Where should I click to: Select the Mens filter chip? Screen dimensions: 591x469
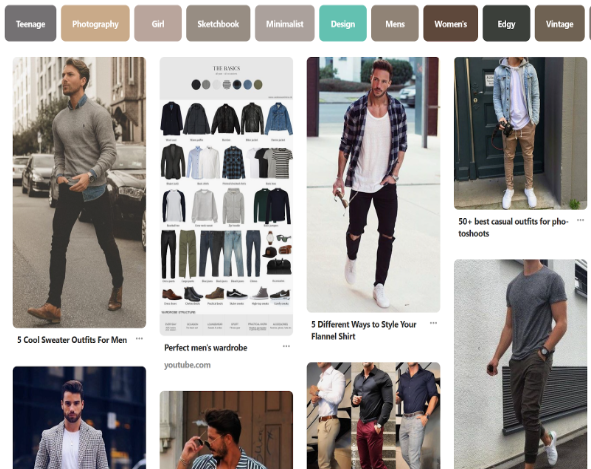click(x=395, y=23)
